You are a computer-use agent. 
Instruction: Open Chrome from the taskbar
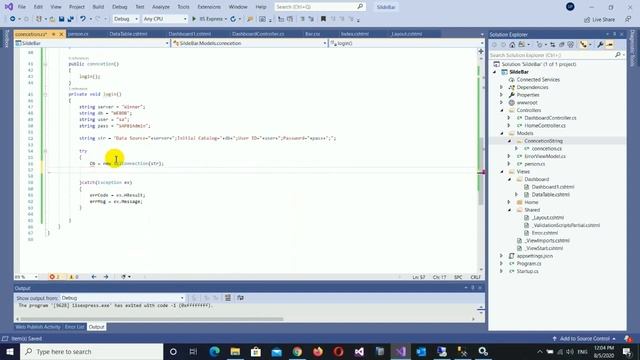click(297, 351)
